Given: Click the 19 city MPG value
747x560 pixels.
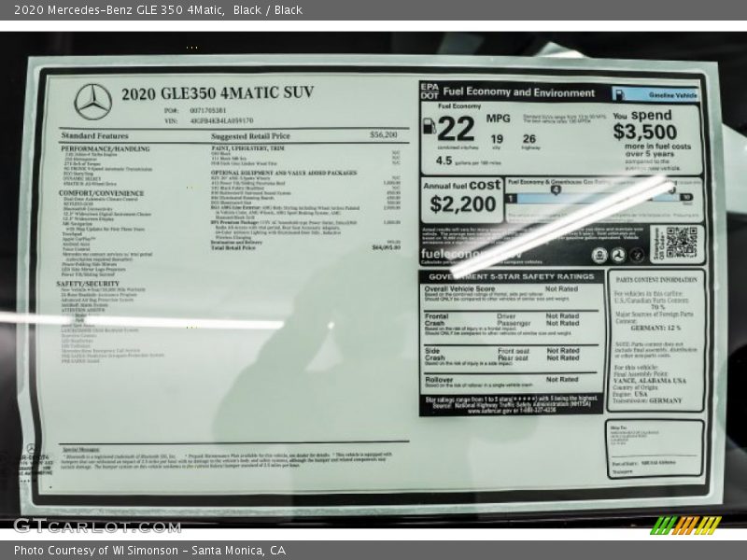Looking at the screenshot, I should click(497, 139).
